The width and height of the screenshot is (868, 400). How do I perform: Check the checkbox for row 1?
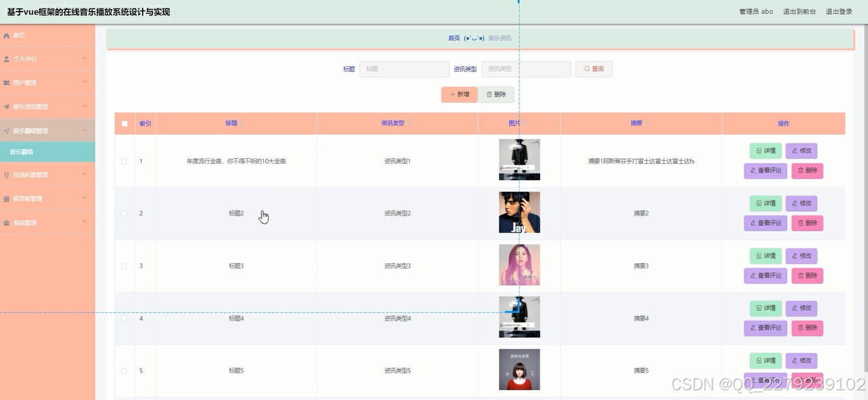pyautogui.click(x=124, y=161)
